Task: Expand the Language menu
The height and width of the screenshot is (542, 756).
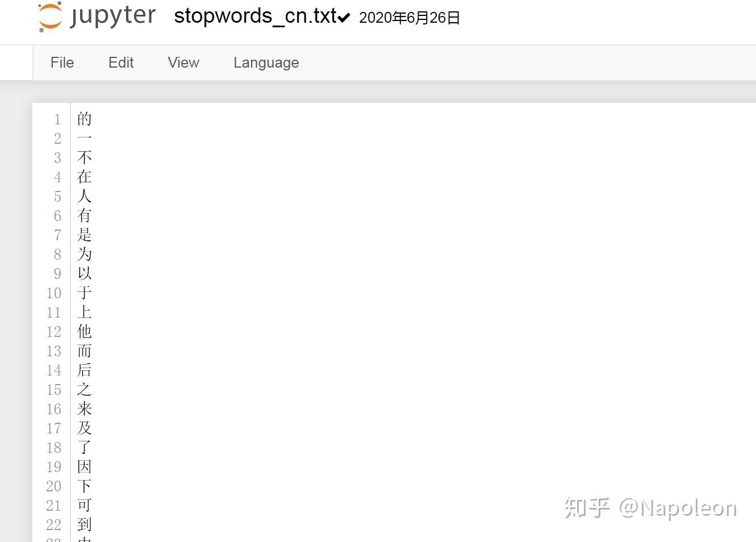Action: (266, 62)
